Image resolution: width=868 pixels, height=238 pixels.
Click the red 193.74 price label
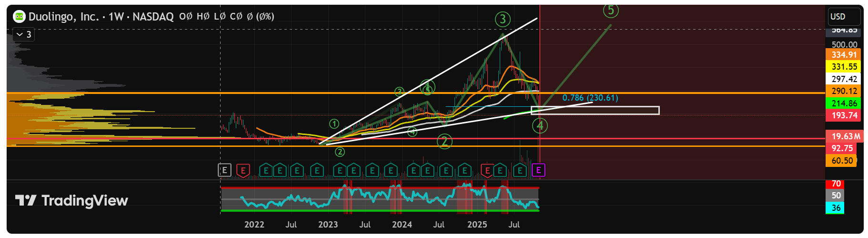click(x=844, y=115)
